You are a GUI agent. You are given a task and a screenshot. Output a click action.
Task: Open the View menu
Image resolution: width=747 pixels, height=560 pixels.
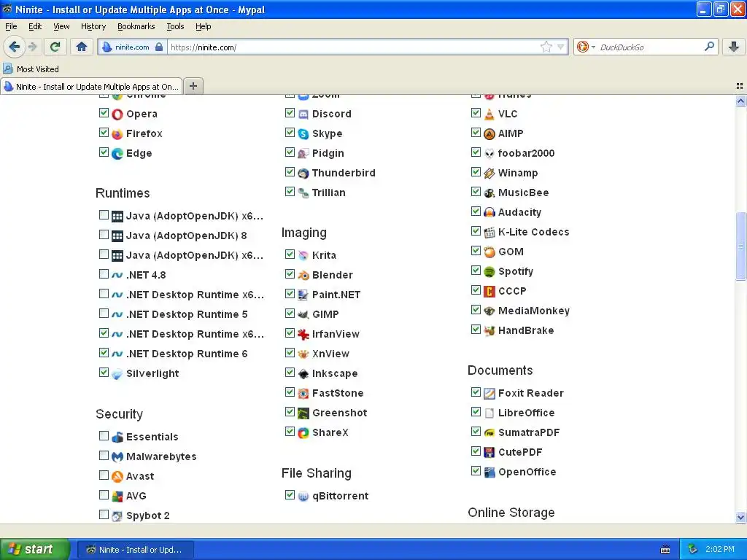[x=61, y=26]
